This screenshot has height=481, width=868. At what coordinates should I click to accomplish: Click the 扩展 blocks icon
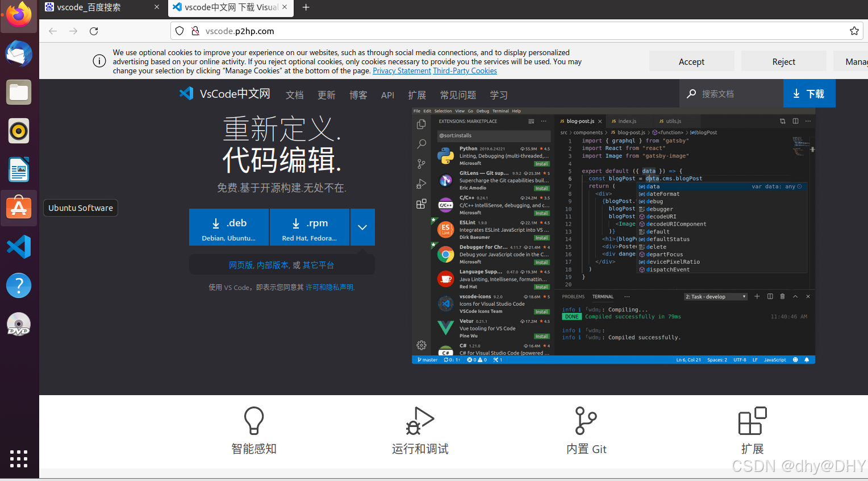pyautogui.click(x=752, y=421)
